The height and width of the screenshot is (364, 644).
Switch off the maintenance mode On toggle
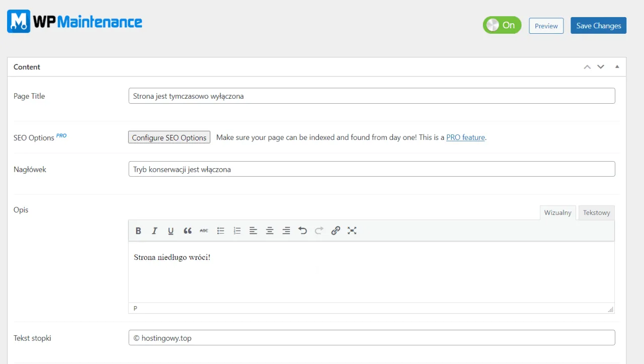click(502, 25)
